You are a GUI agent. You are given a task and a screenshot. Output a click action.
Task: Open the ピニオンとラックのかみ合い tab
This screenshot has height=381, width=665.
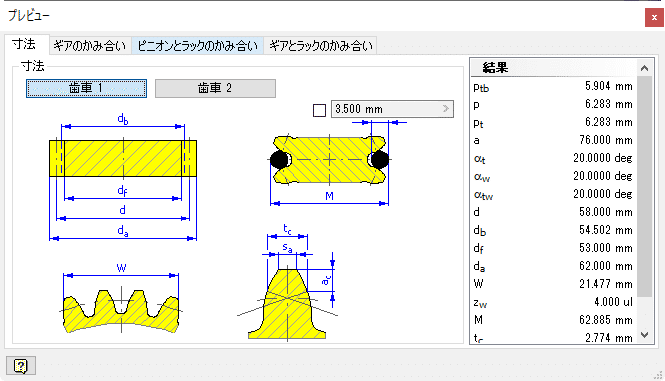click(197, 45)
